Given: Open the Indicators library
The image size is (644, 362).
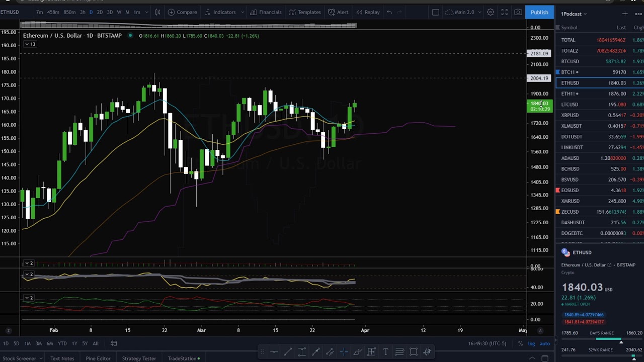Looking at the screenshot, I should coord(220,12).
